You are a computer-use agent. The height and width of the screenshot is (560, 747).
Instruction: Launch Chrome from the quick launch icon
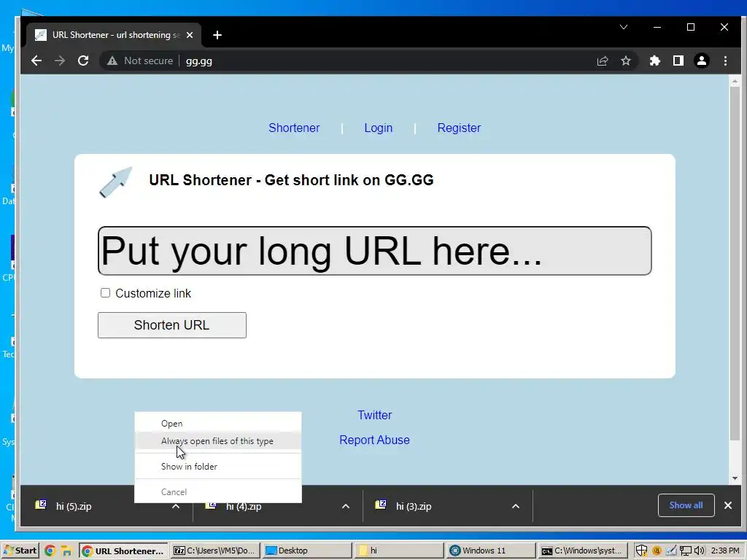[50, 551]
